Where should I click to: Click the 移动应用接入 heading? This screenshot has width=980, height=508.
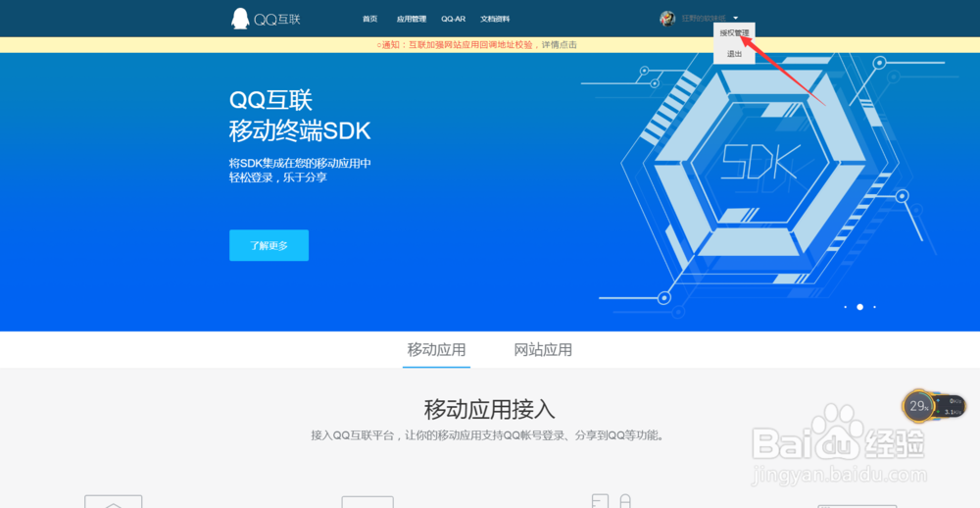(489, 410)
